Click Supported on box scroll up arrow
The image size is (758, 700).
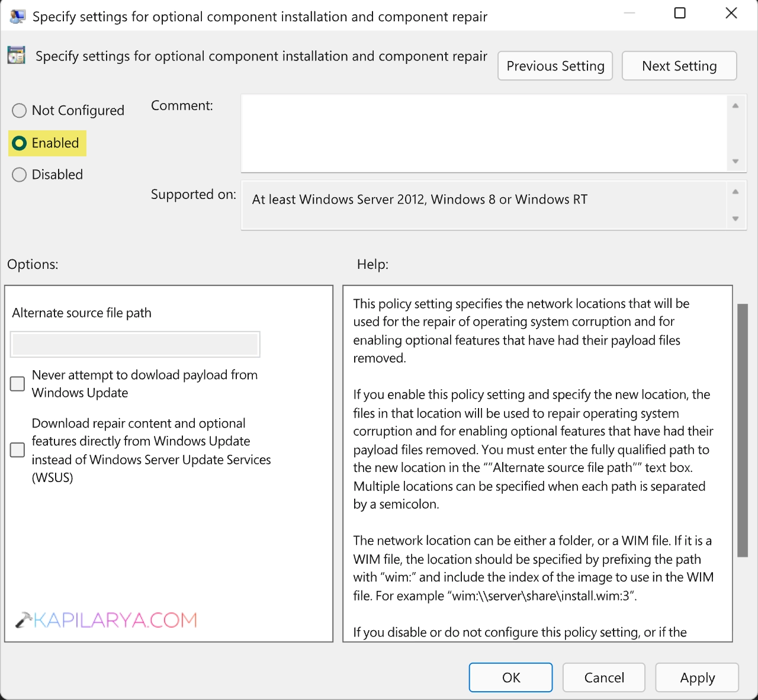coord(735,191)
